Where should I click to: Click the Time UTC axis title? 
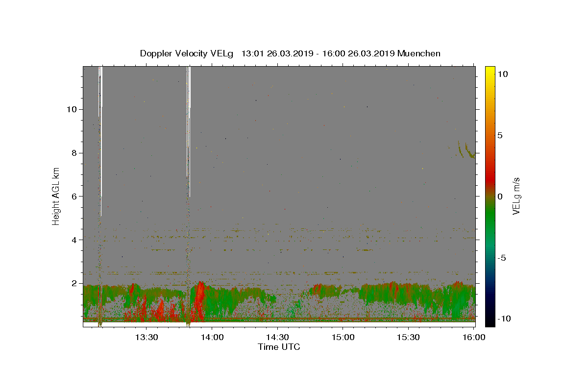click(279, 347)
